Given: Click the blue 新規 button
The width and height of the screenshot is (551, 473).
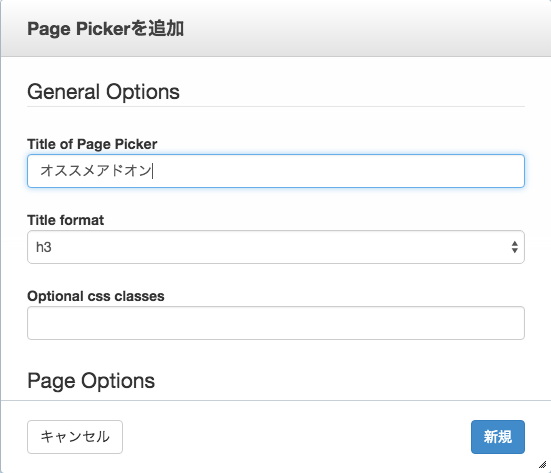Looking at the screenshot, I should click(x=498, y=437).
